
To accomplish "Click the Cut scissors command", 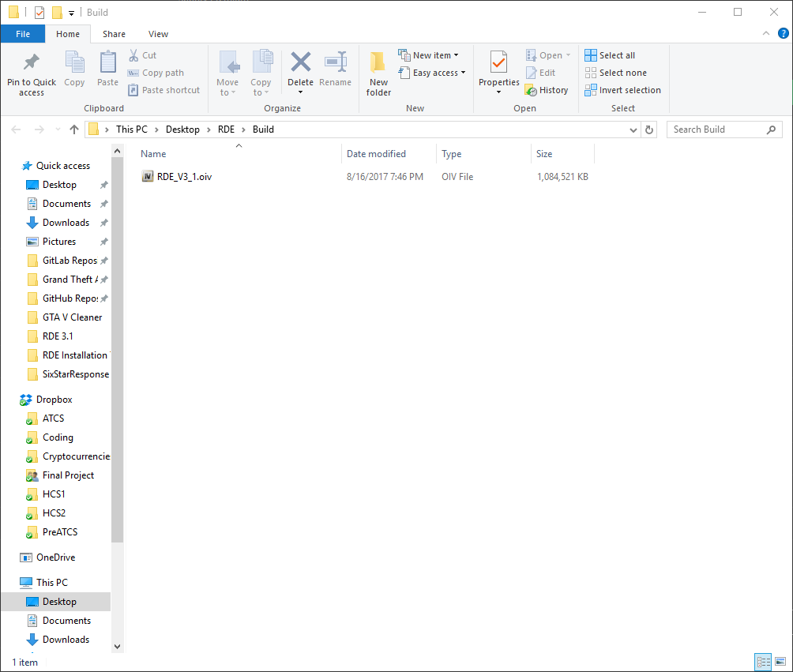I will click(x=143, y=55).
